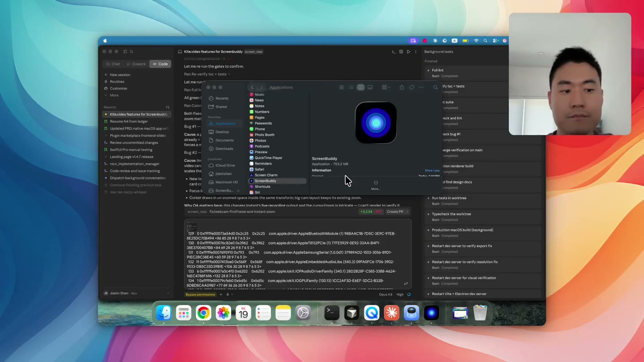Click the play icon in chat header

point(408,52)
